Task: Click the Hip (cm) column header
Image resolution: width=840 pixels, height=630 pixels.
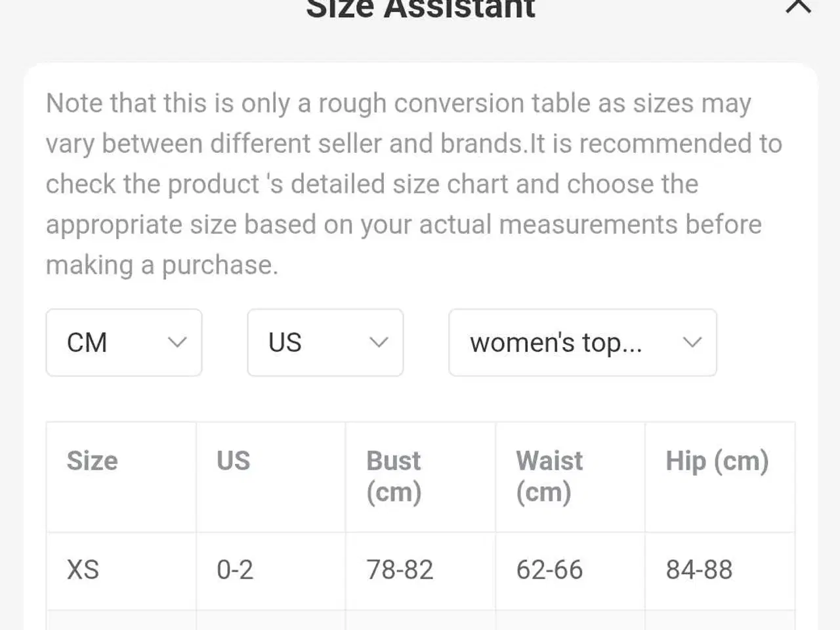Action: tap(717, 461)
